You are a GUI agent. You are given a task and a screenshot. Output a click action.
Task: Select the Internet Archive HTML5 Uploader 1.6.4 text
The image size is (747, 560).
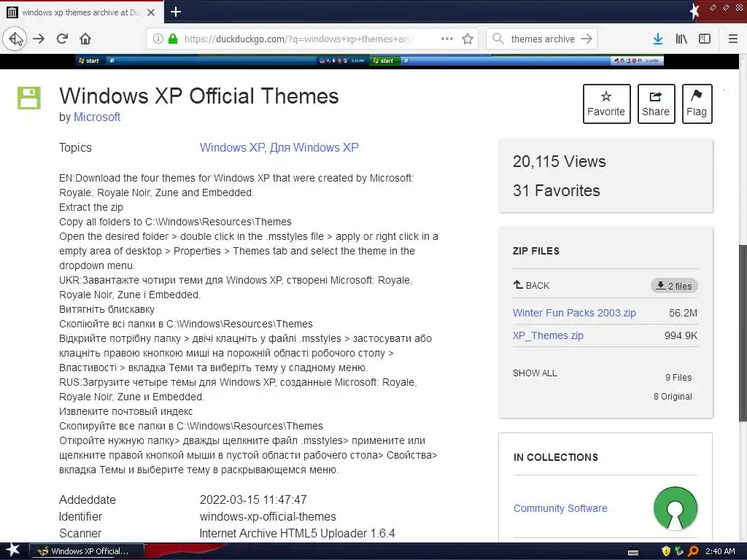click(298, 533)
